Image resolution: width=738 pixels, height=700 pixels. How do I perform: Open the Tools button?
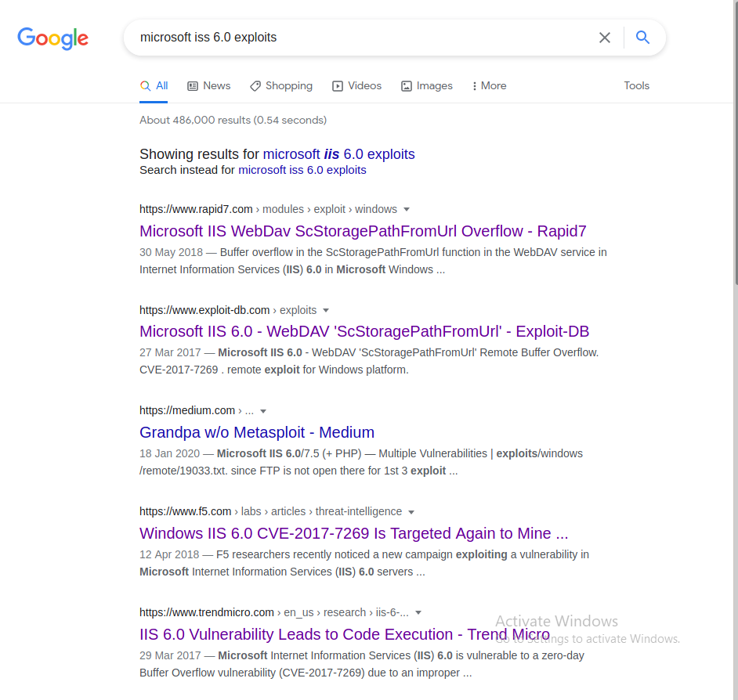coord(636,86)
